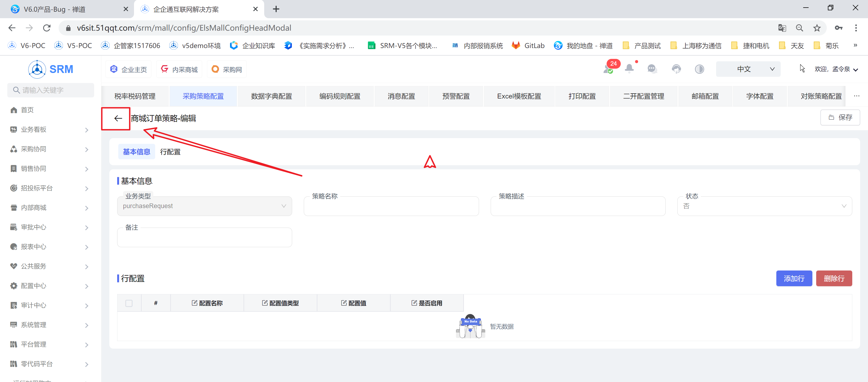Switch to the 行配置 tab

170,152
